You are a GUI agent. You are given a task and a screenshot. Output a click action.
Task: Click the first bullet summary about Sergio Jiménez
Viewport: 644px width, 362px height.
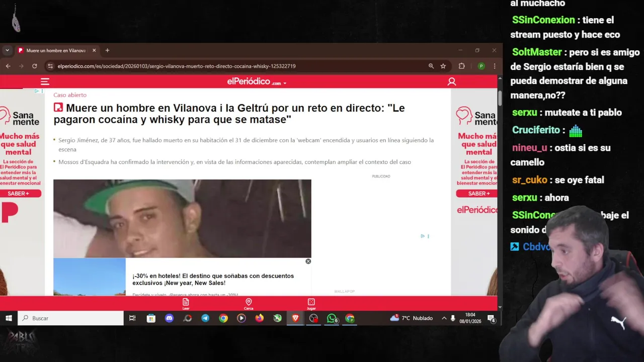(246, 145)
